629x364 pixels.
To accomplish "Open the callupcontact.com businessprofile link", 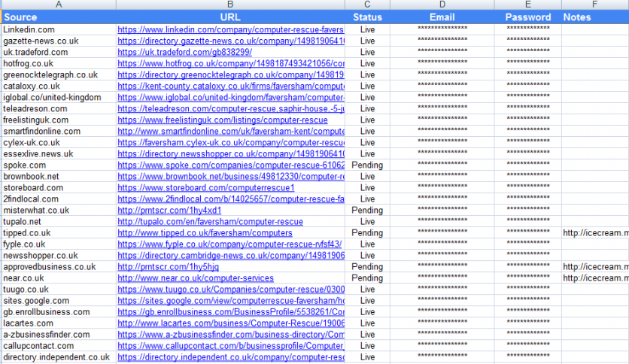I will [x=231, y=345].
